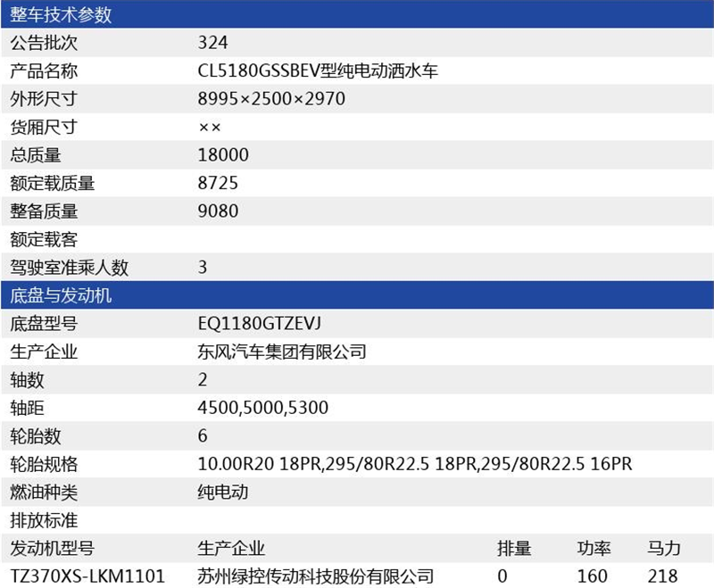Click the 马力 column header

pos(664,548)
